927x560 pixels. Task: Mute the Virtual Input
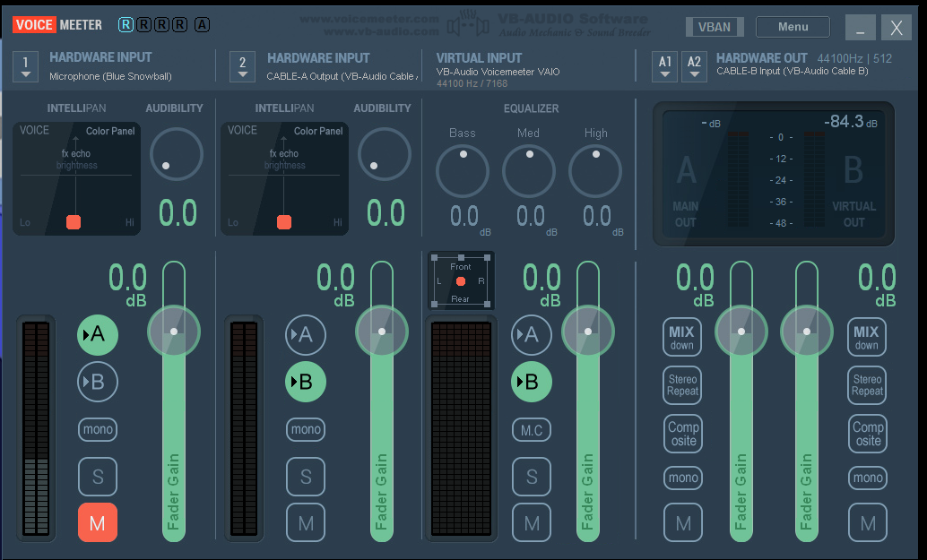click(x=532, y=522)
